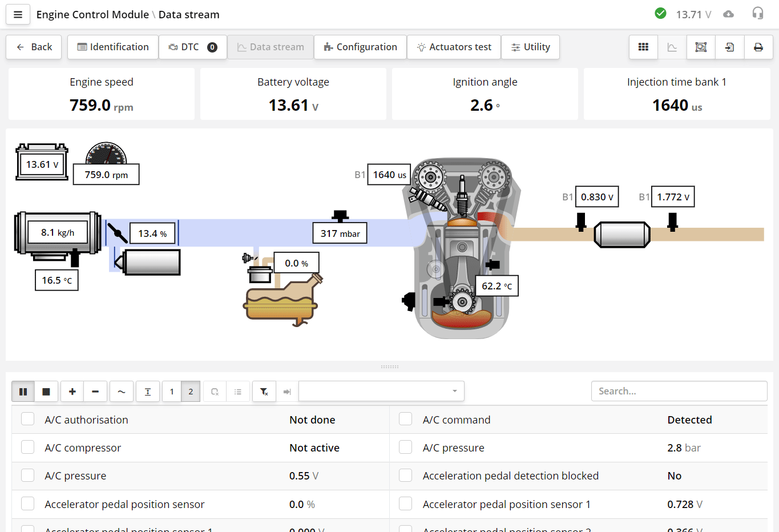Tick the A/C command checkbox
Image resolution: width=779 pixels, height=532 pixels.
point(405,419)
